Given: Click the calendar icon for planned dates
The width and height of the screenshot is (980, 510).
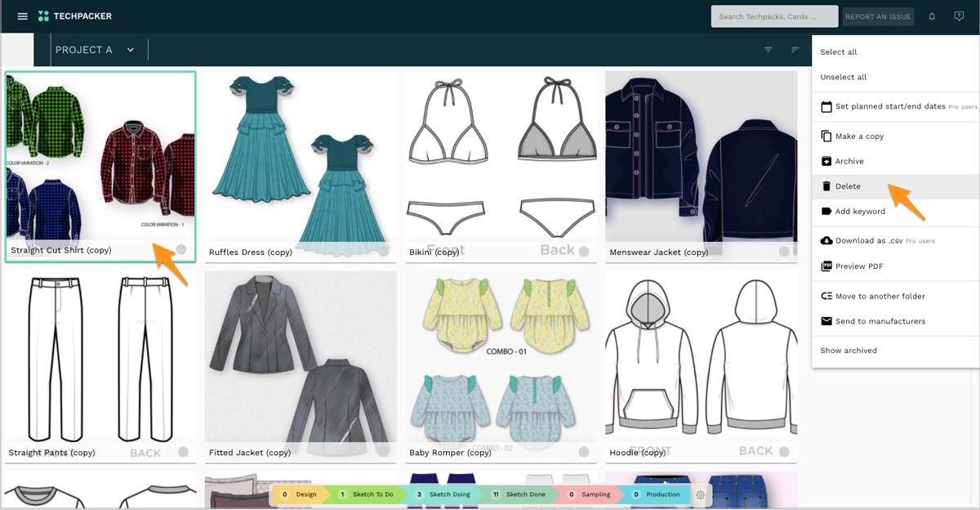Looking at the screenshot, I should [x=826, y=106].
